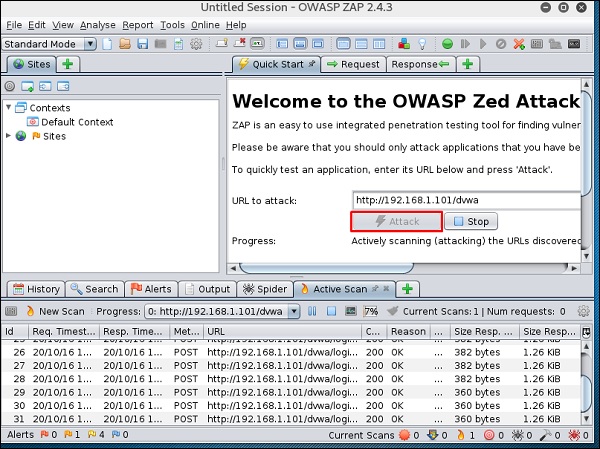Image resolution: width=600 pixels, height=449 pixels.
Task: Toggle the expand Information tabs layout button
Action: pyautogui.click(x=300, y=44)
